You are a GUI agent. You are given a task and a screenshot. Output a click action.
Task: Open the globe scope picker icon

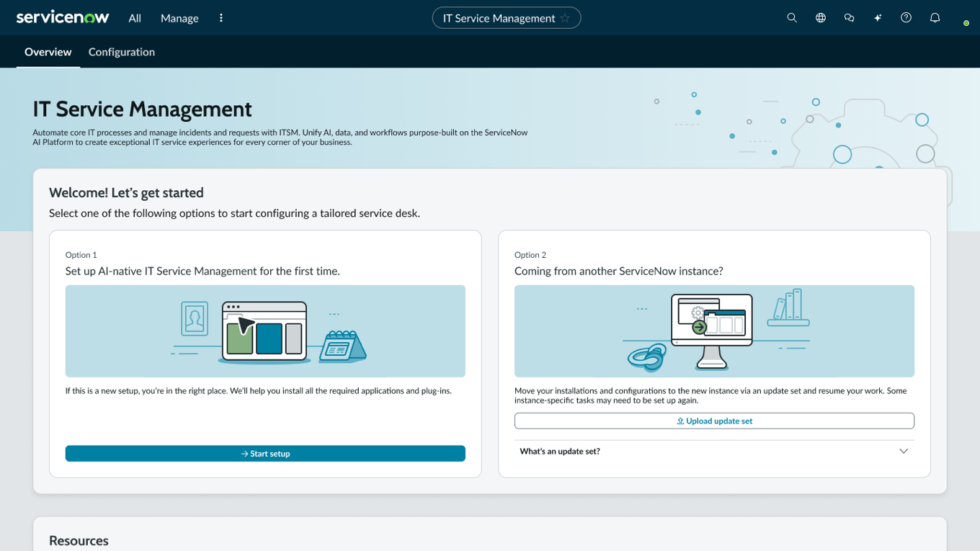(821, 18)
